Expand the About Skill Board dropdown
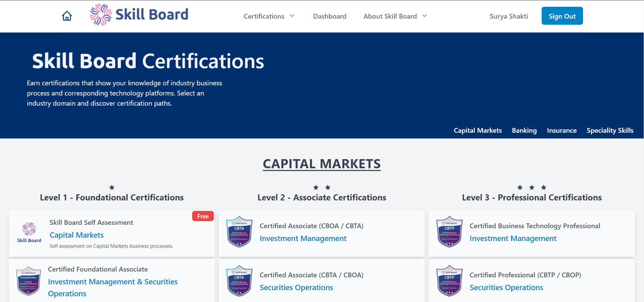 395,16
